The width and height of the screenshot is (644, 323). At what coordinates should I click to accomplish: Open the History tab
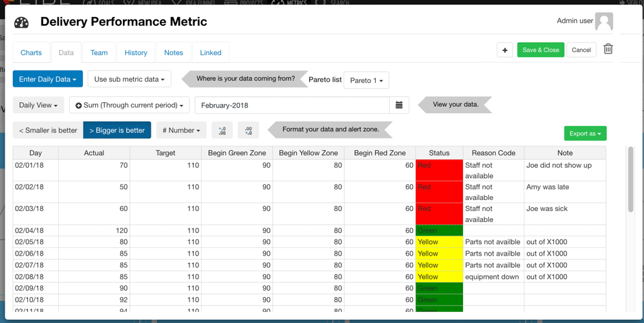click(x=136, y=52)
